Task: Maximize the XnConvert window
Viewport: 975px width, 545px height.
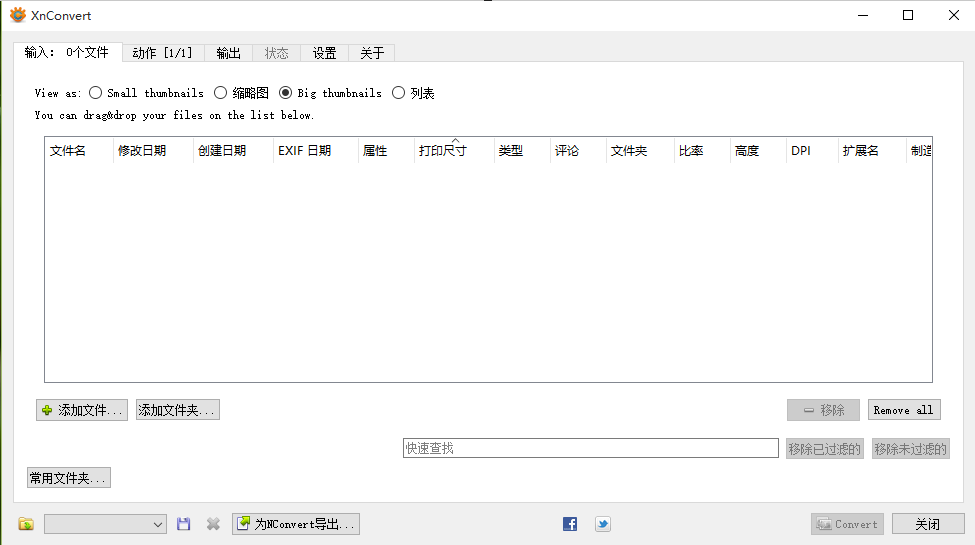Action: point(908,15)
